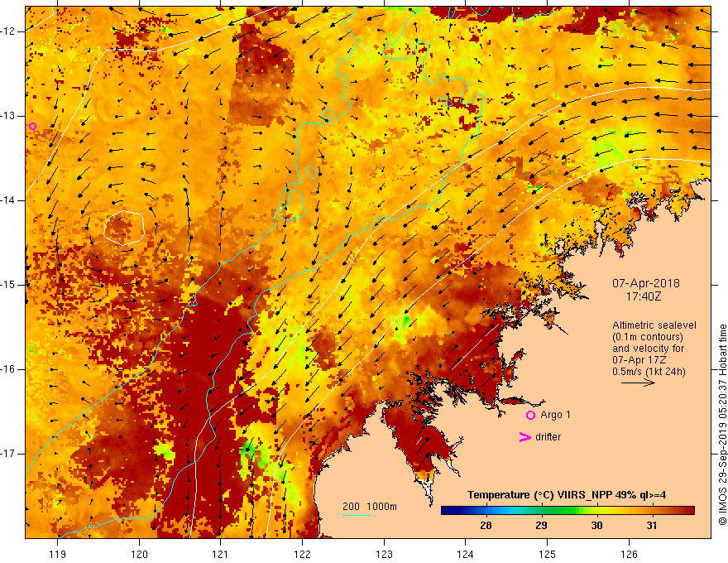This screenshot has width=728, height=563.
Task: Click the '31' colorbar tick label
Action: pyautogui.click(x=652, y=526)
